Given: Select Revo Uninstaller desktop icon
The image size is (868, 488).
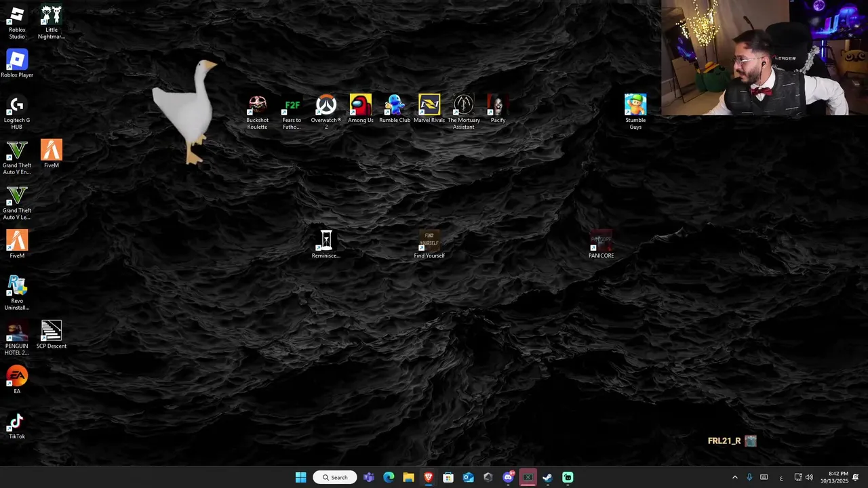Looking at the screenshot, I should 17,293.
